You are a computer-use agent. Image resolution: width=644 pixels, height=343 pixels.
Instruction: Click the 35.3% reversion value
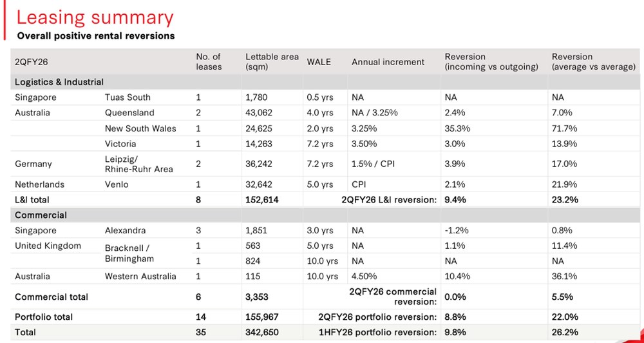[457, 128]
